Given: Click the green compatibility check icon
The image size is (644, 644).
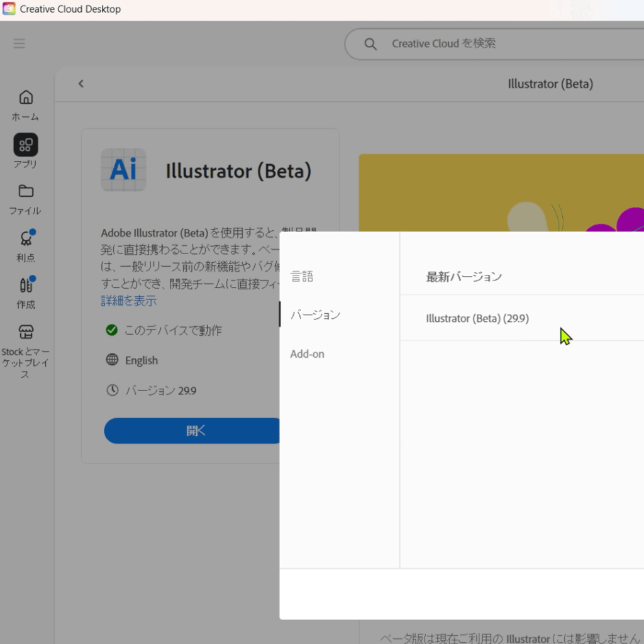Looking at the screenshot, I should point(112,330).
